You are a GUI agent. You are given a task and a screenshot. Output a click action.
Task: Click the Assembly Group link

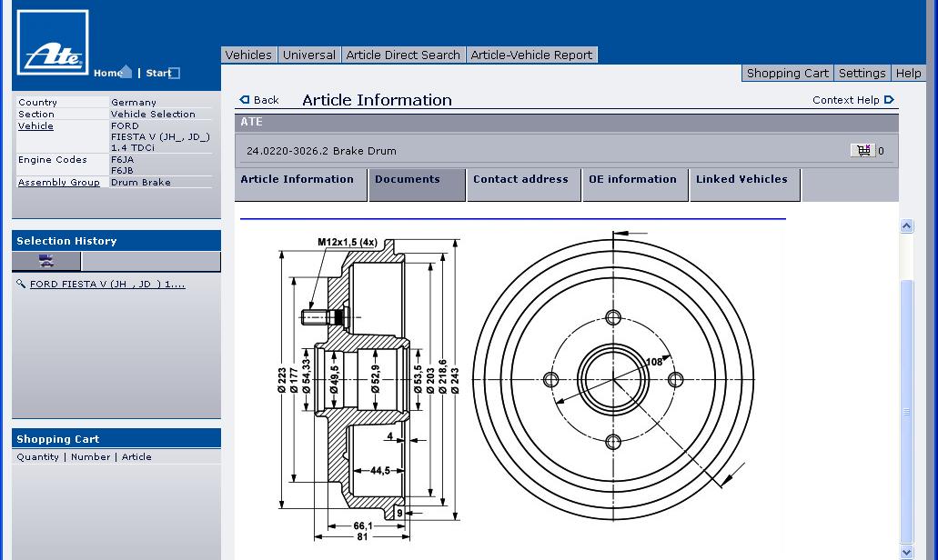pos(58,183)
